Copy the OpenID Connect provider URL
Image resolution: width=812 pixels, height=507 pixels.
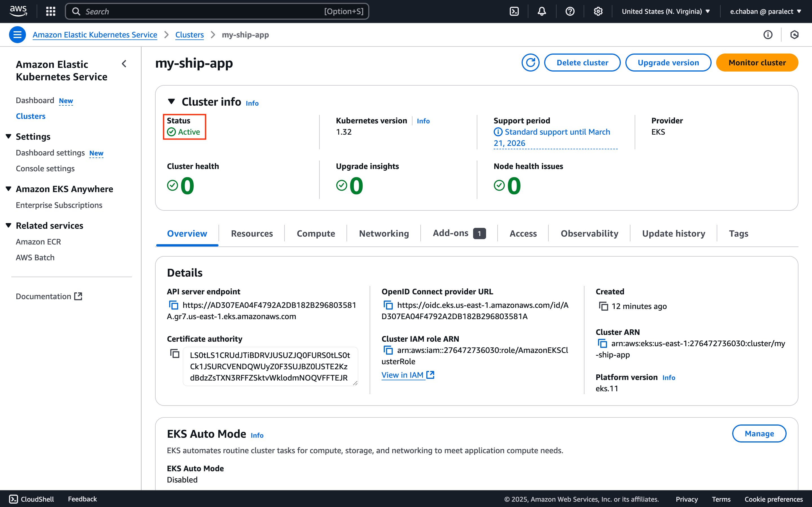pyautogui.click(x=388, y=305)
